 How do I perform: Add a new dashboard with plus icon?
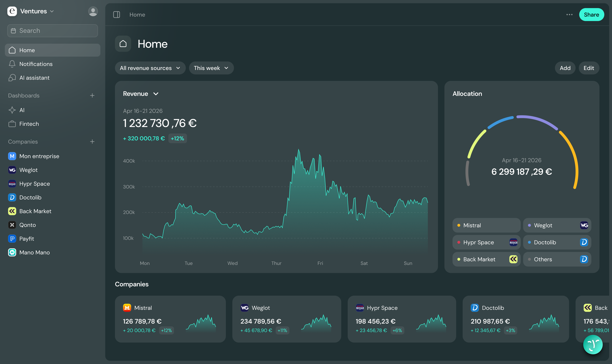(x=92, y=95)
